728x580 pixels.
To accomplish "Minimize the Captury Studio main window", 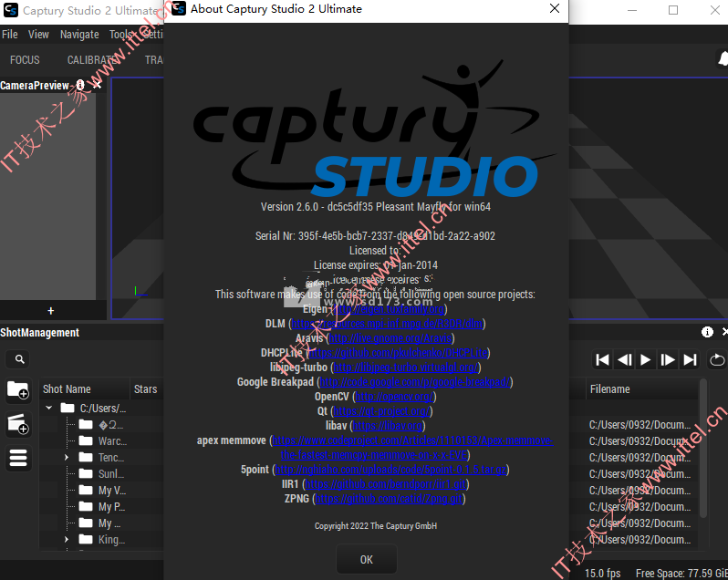I will (632, 10).
